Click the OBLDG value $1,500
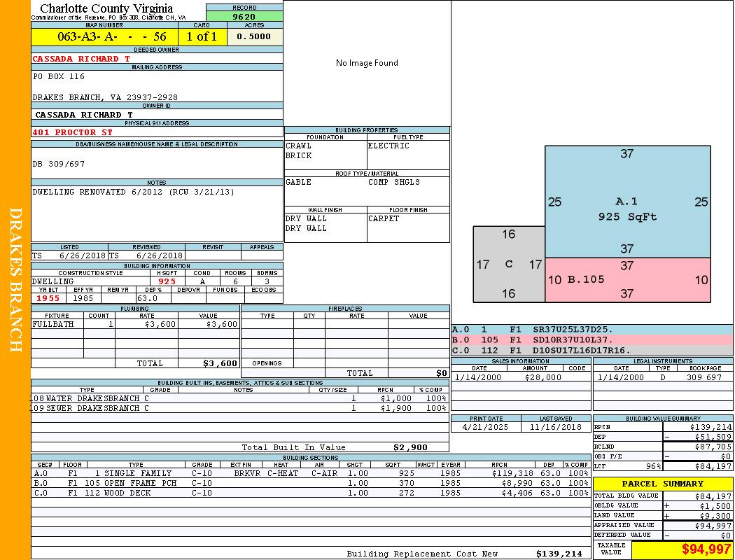Screen dimensions: 735x560 (715, 506)
